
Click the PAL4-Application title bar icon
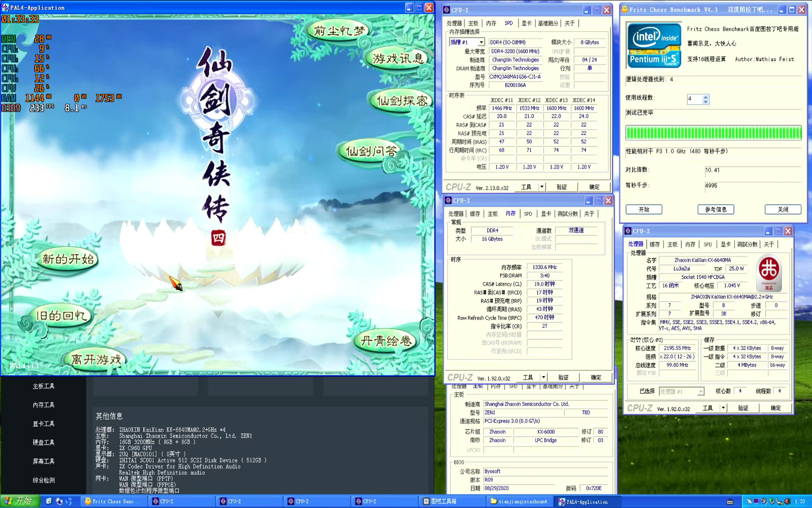coord(5,8)
